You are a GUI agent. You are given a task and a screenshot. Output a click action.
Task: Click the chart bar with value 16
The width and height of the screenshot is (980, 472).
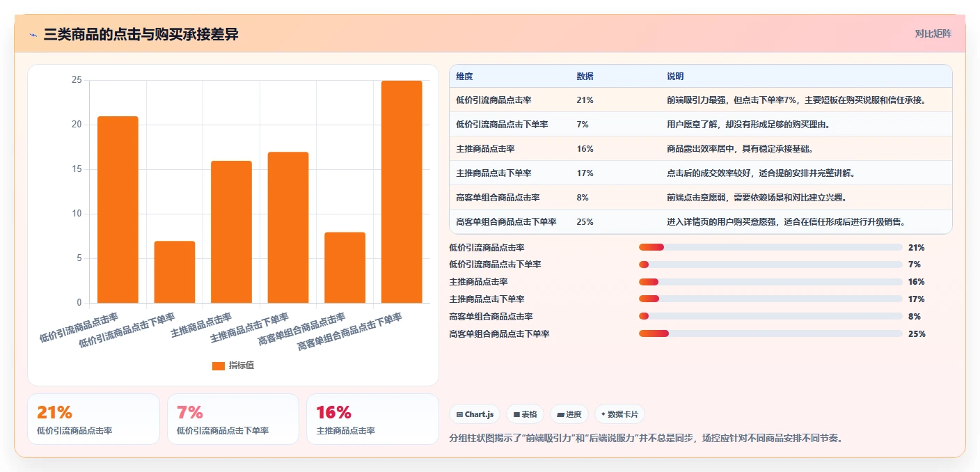[x=231, y=232]
